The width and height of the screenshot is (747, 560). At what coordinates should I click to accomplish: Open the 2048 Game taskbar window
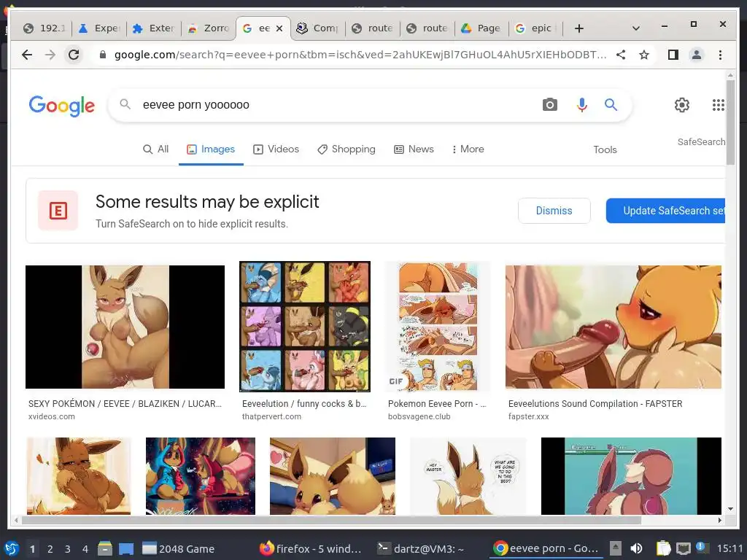point(179,548)
